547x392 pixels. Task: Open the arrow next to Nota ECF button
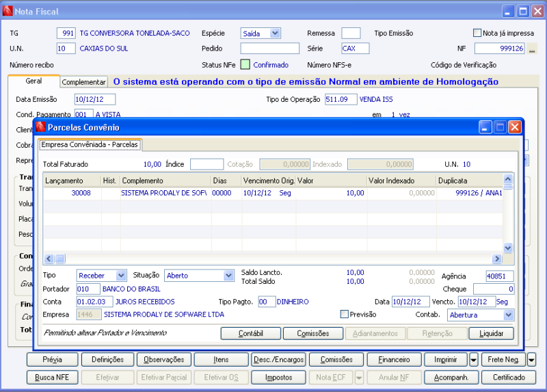(x=359, y=378)
